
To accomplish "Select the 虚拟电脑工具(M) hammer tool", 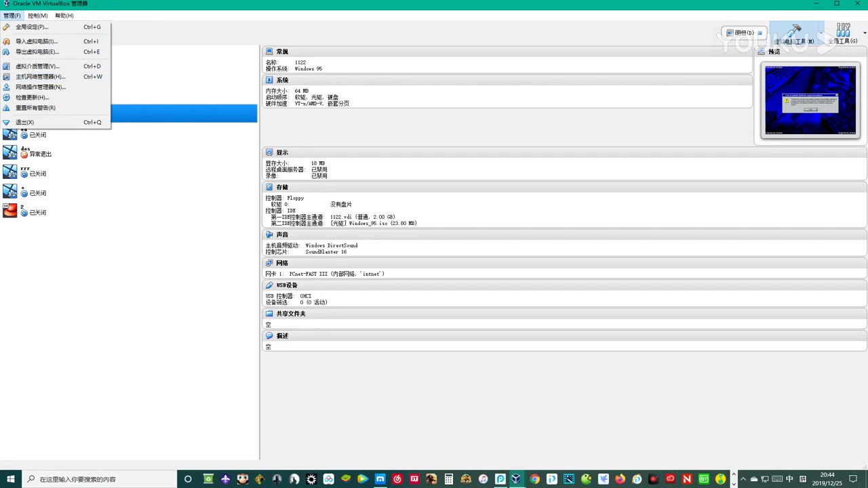I will (x=794, y=34).
